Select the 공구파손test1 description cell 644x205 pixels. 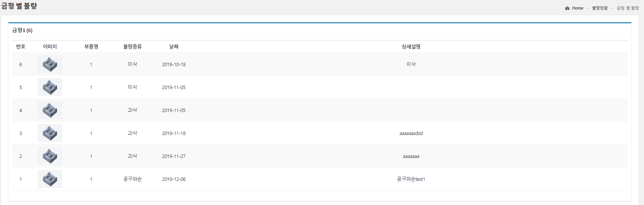(411, 179)
